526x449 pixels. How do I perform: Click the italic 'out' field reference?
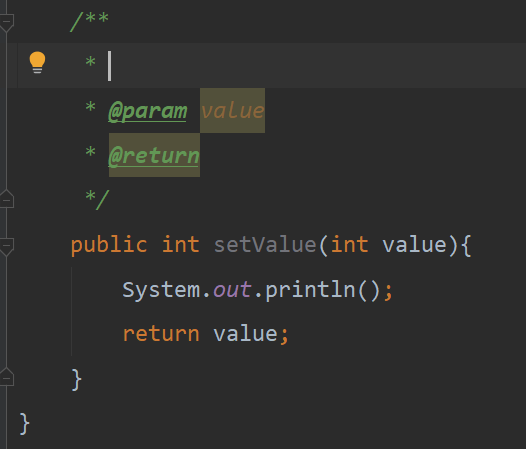(x=232, y=290)
